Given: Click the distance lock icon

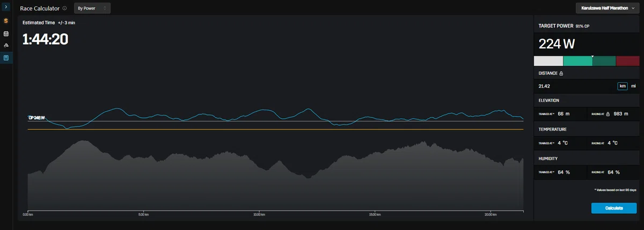Looking at the screenshot, I should (561, 73).
